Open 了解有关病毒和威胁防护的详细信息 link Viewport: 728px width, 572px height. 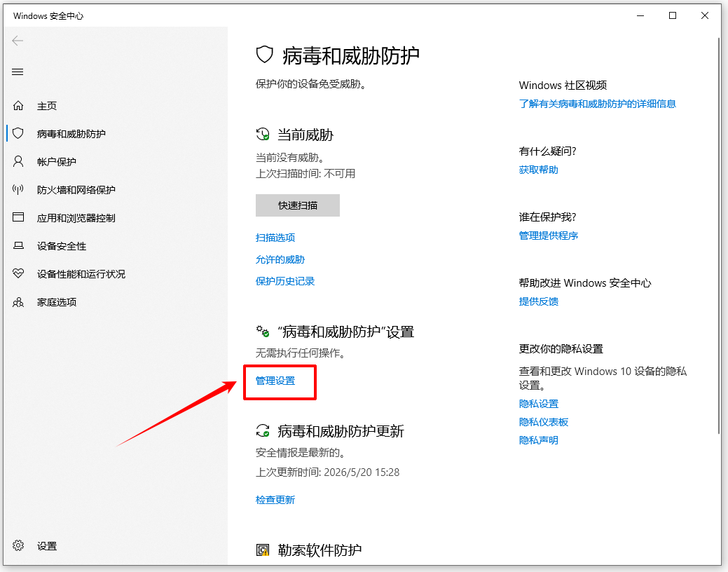tap(598, 104)
